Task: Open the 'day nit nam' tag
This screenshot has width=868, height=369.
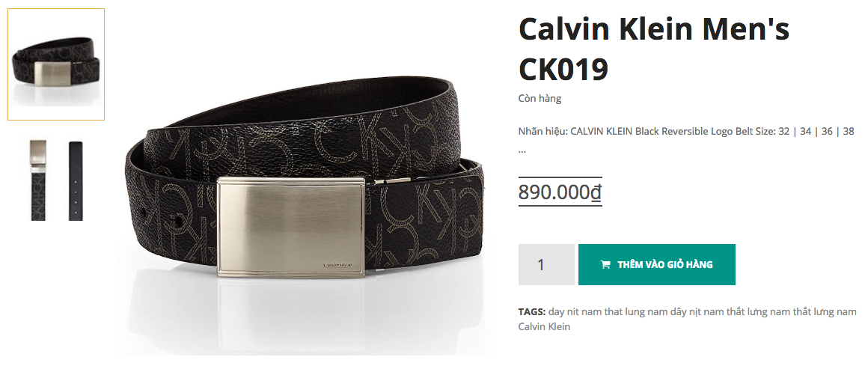Action: point(574,312)
